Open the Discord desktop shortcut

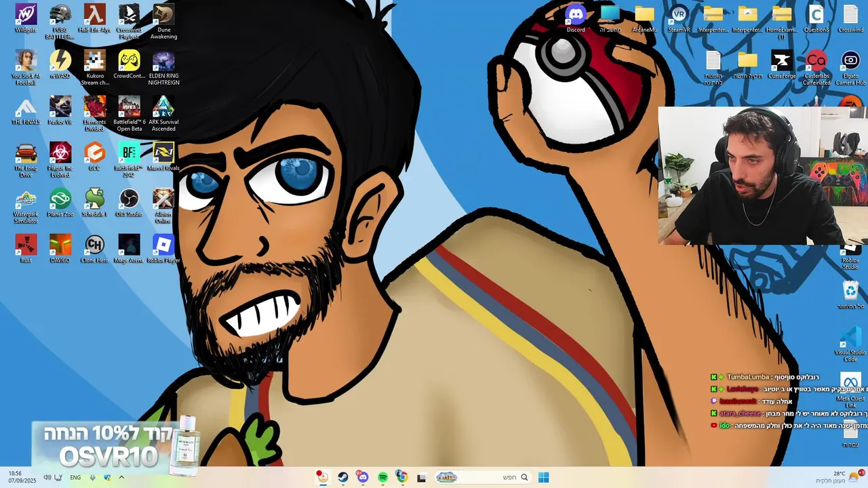[576, 18]
